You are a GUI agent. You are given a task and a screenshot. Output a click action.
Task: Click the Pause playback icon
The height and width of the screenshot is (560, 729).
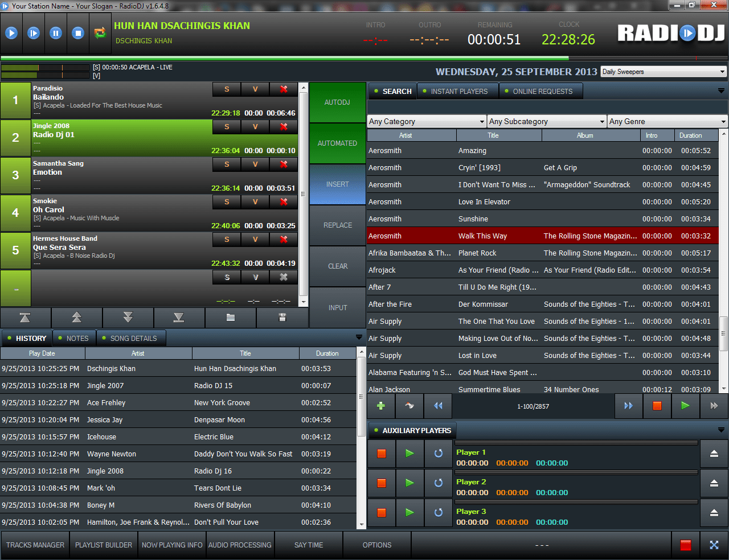55,33
